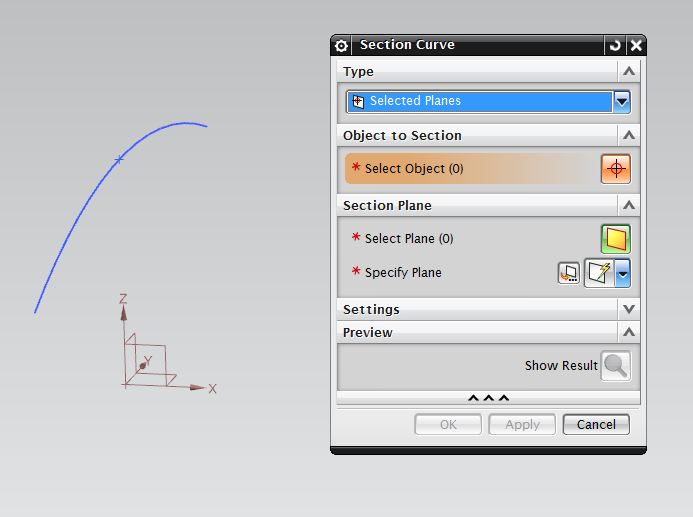Click the Reset arrow icon in title bar
Image resolution: width=693 pixels, height=517 pixels.
[615, 45]
